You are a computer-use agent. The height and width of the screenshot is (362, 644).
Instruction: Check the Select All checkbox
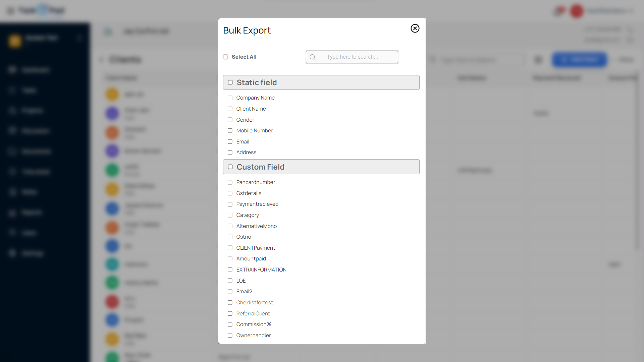pyautogui.click(x=226, y=57)
